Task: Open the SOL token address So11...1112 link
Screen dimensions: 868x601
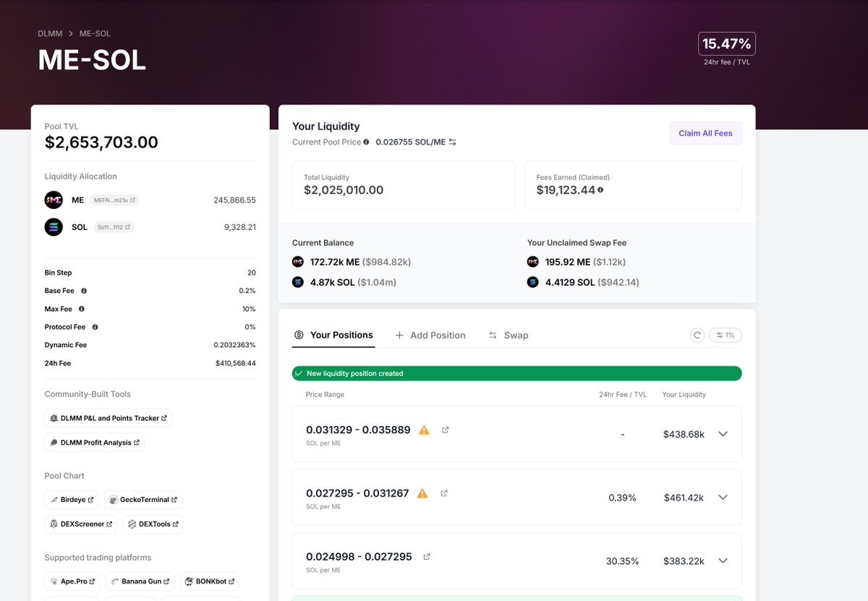Action: pos(114,227)
